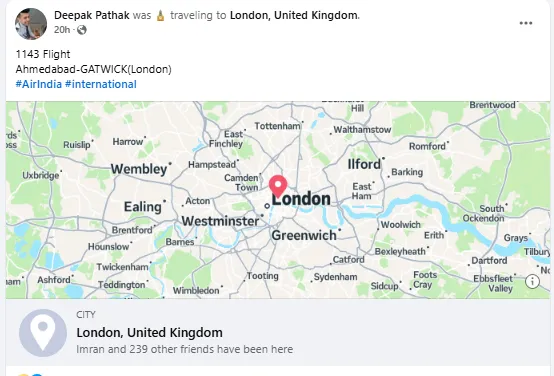Open the post options three-dots menu
Screen dimensions: 554x376
click(x=526, y=23)
